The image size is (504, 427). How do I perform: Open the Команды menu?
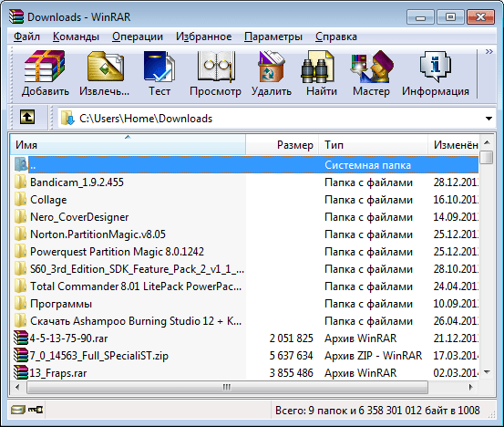(x=76, y=36)
